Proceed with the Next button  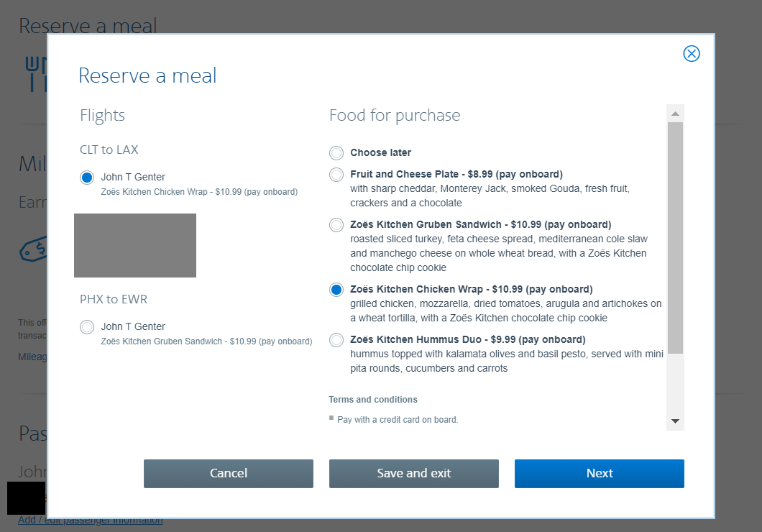(x=599, y=474)
